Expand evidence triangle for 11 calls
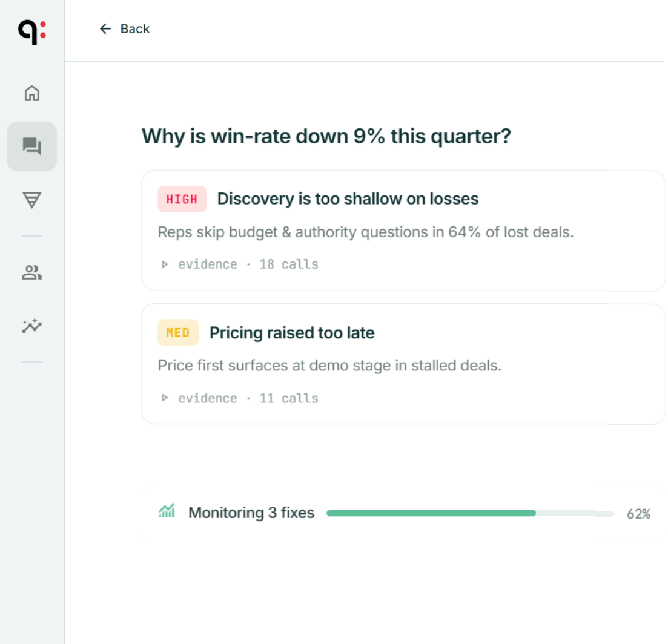This screenshot has height=644, width=668. 165,398
